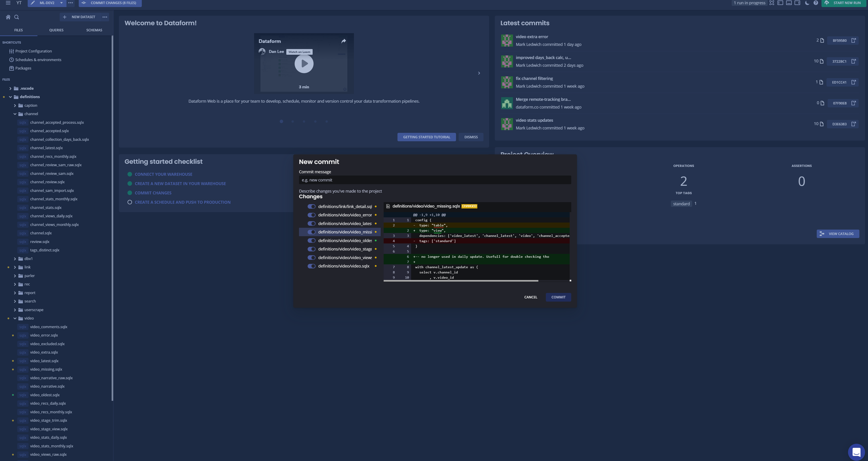The image size is (868, 461).
Task: Click the avatar for 'video extra error' commit
Action: pos(507,40)
